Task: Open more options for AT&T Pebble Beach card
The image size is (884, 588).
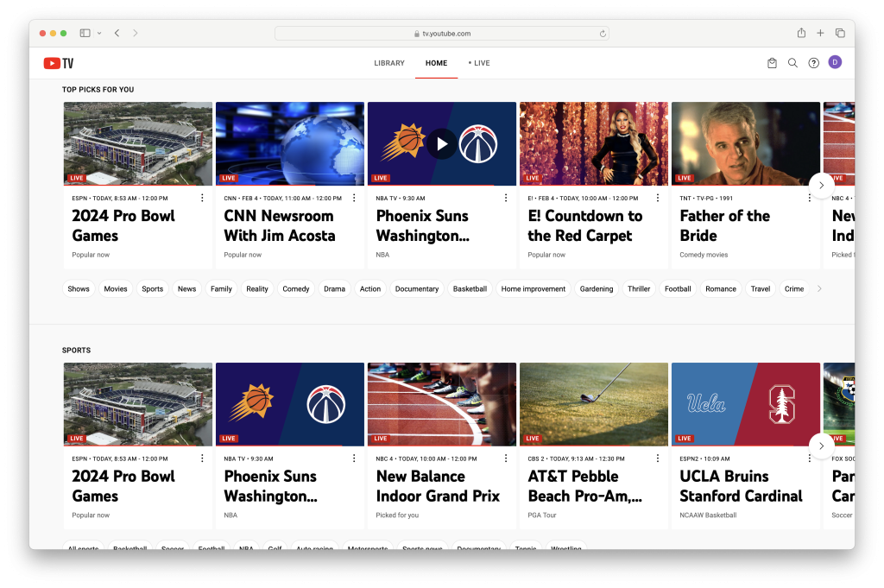Action: pos(657,458)
